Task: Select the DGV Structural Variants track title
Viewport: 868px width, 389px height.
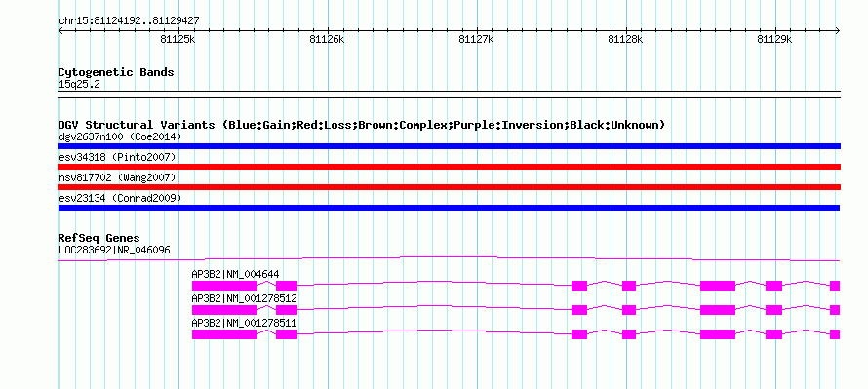Action: click(362, 125)
